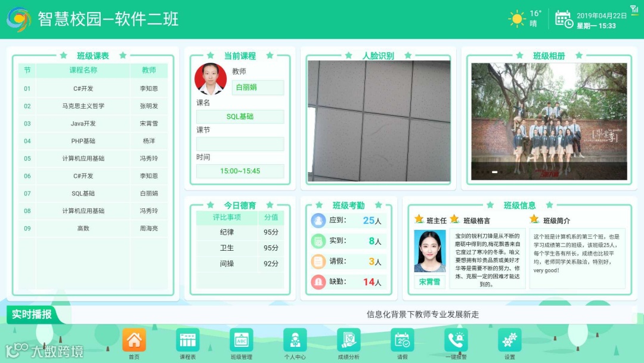Click teacher 张明发 in the timetable

click(148, 106)
